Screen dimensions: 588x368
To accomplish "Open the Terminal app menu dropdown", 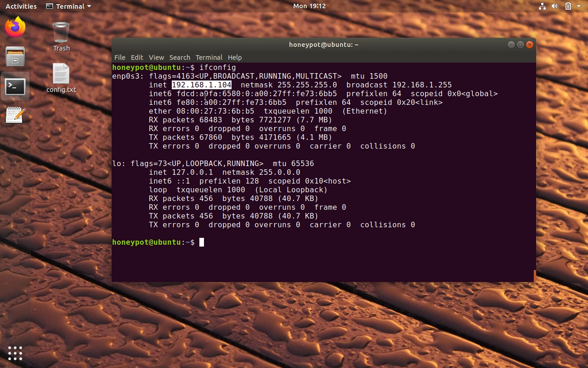I will coord(69,6).
